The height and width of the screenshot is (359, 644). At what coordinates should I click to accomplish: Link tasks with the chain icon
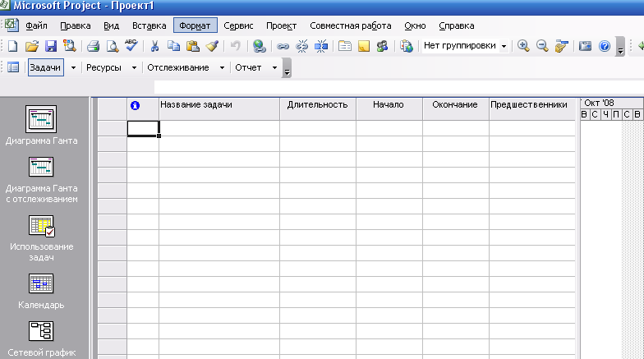pos(283,46)
